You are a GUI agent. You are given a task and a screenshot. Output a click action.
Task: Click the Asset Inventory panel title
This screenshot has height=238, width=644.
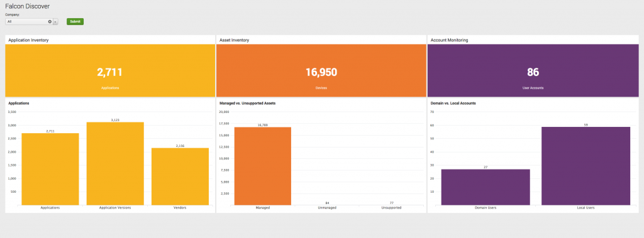tap(235, 40)
